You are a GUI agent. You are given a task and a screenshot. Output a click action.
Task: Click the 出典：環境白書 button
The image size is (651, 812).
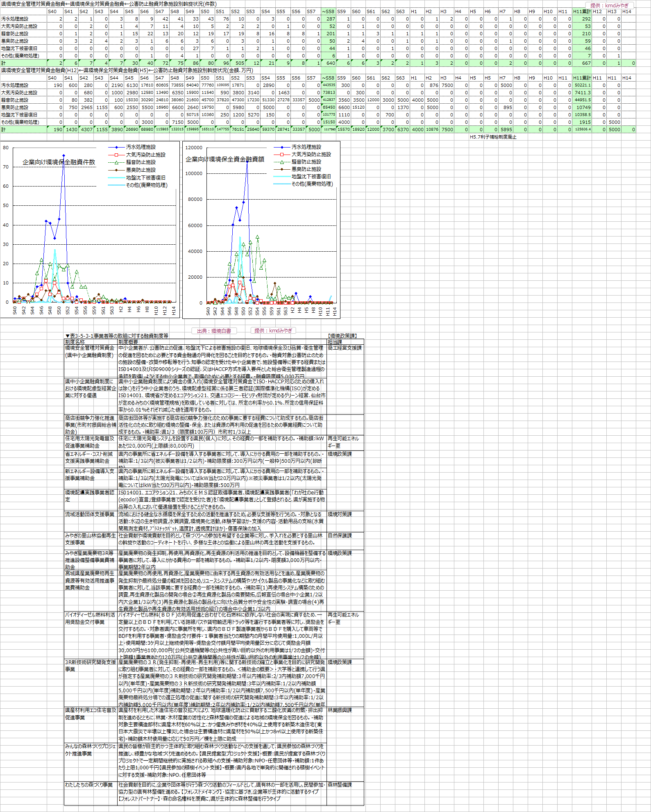(x=214, y=331)
